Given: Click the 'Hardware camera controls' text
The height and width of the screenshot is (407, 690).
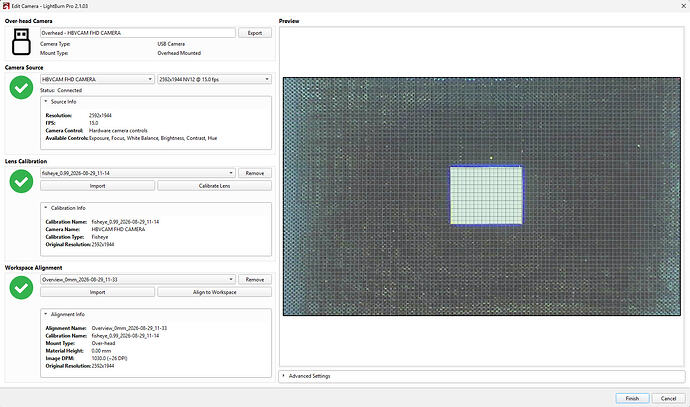Looking at the screenshot, I should pos(118,131).
